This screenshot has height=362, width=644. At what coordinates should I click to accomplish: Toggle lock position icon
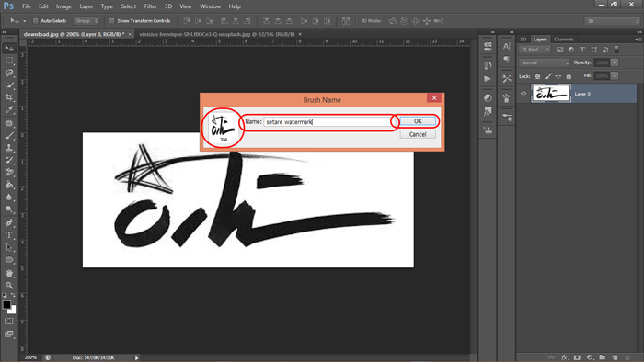coord(558,76)
